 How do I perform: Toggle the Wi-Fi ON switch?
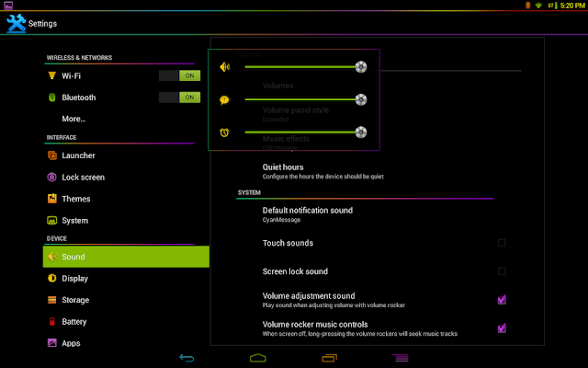pyautogui.click(x=179, y=75)
